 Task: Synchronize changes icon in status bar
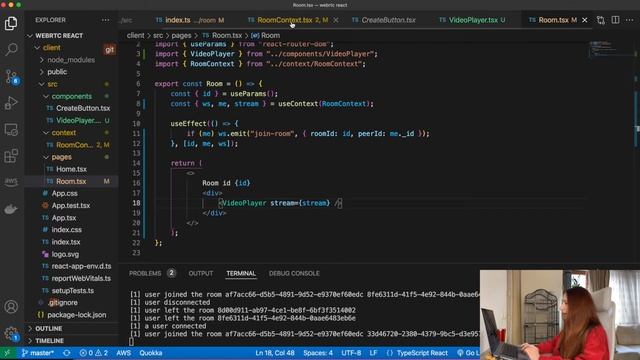pyautogui.click(x=67, y=353)
